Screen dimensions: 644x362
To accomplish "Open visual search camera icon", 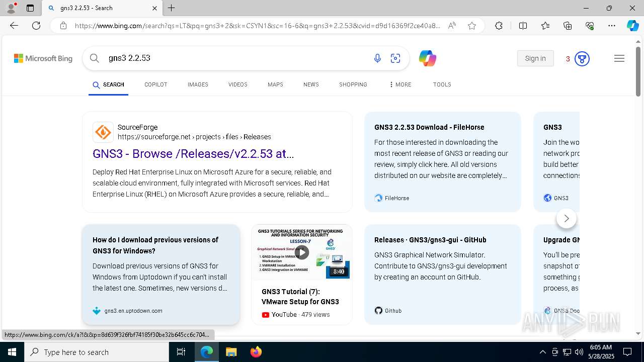I will tap(395, 58).
